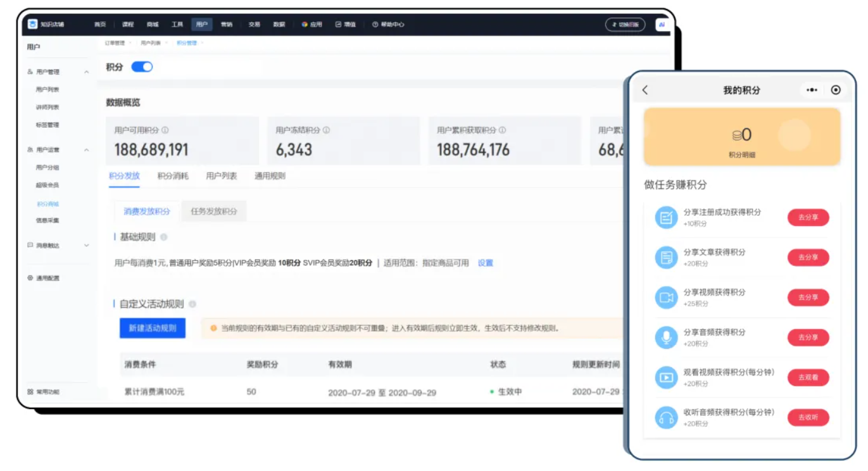
Task: Click 去分享 for 分享文章获得积分
Action: tap(808, 258)
